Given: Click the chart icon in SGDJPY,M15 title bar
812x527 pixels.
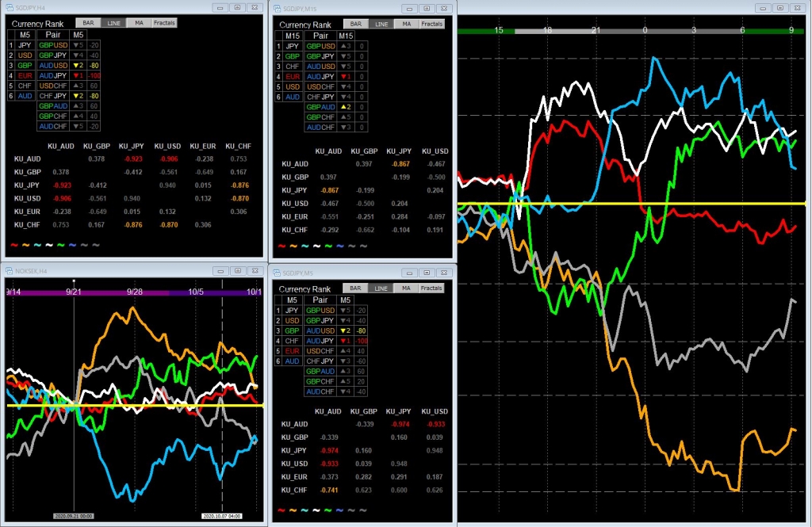Looking at the screenshot, I should (x=278, y=7).
